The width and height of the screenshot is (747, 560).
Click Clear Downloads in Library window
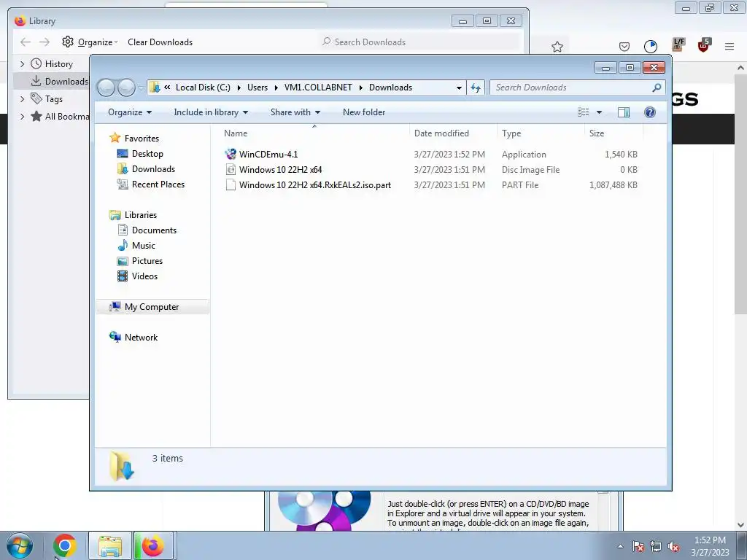point(160,42)
